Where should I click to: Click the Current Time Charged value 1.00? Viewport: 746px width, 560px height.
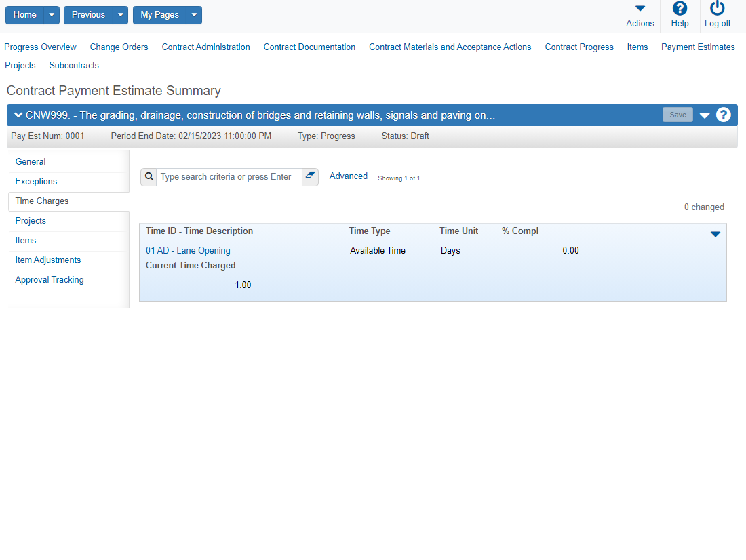[243, 285]
